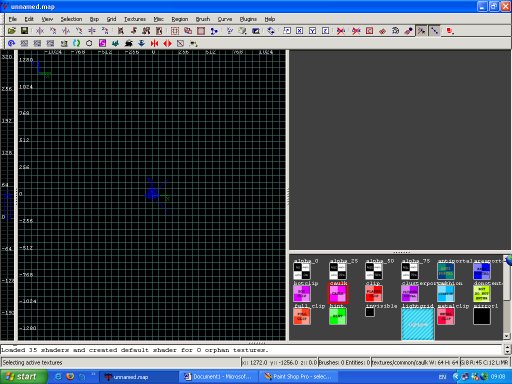The width and height of the screenshot is (512, 384).
Task: Click the texture browser scroll down arrow
Action: point(507,336)
